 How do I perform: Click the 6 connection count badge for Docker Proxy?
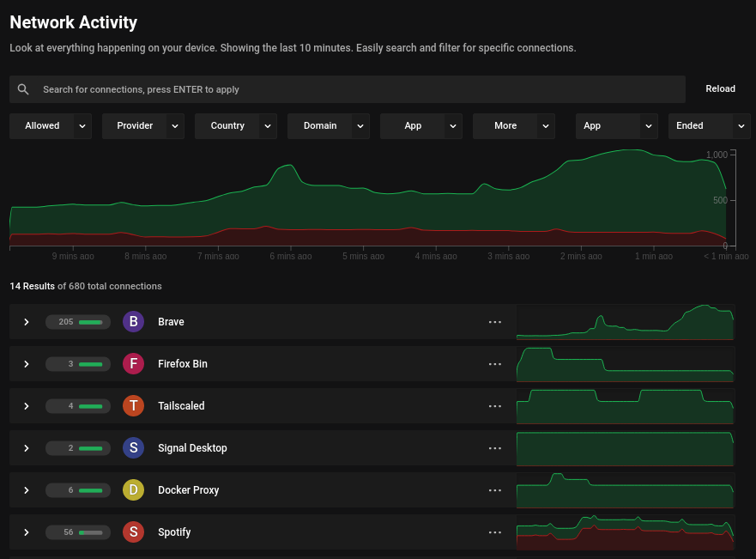pyautogui.click(x=78, y=490)
